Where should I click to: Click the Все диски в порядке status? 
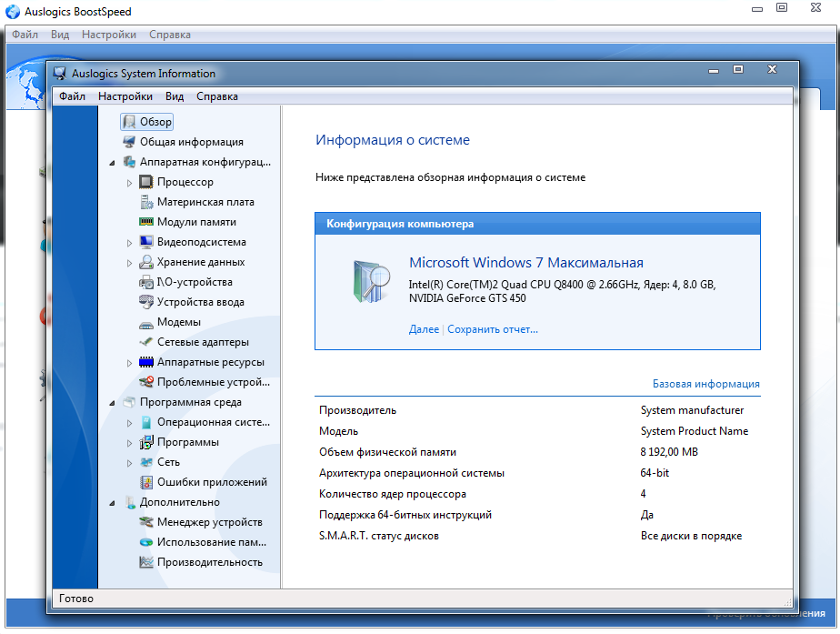point(691,536)
